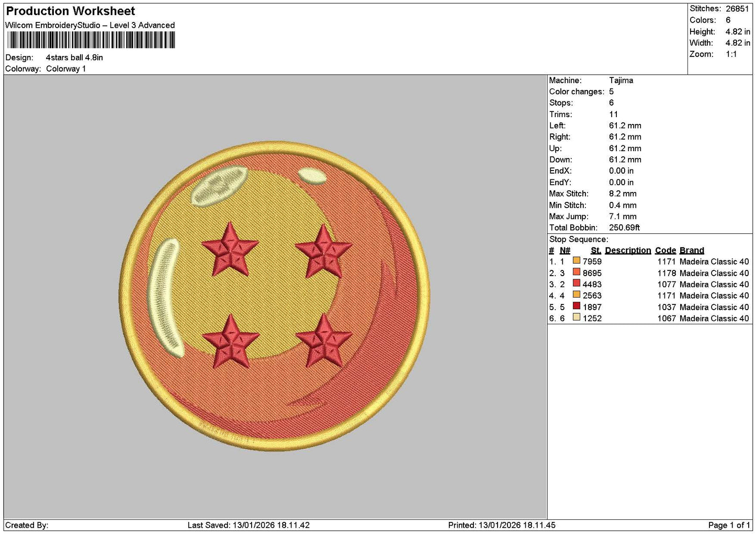This screenshot has width=756, height=534.
Task: Click the Right value 61.2 mm
Action: (625, 137)
